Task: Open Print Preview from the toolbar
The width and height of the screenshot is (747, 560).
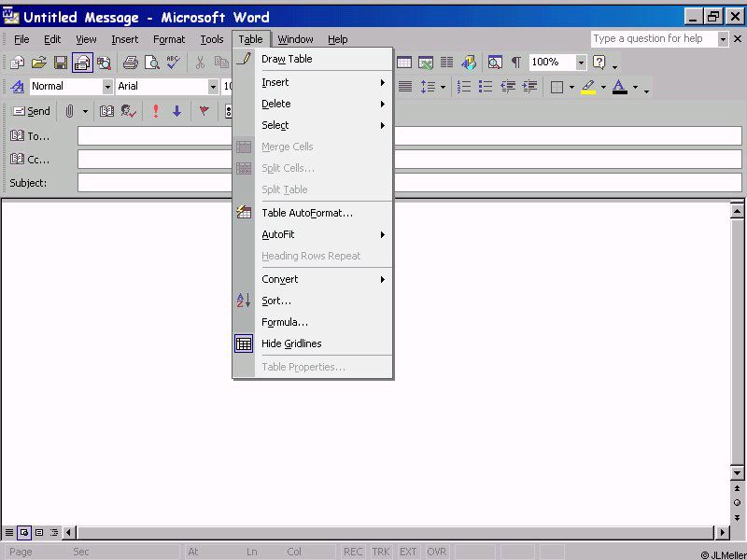Action: click(x=151, y=63)
